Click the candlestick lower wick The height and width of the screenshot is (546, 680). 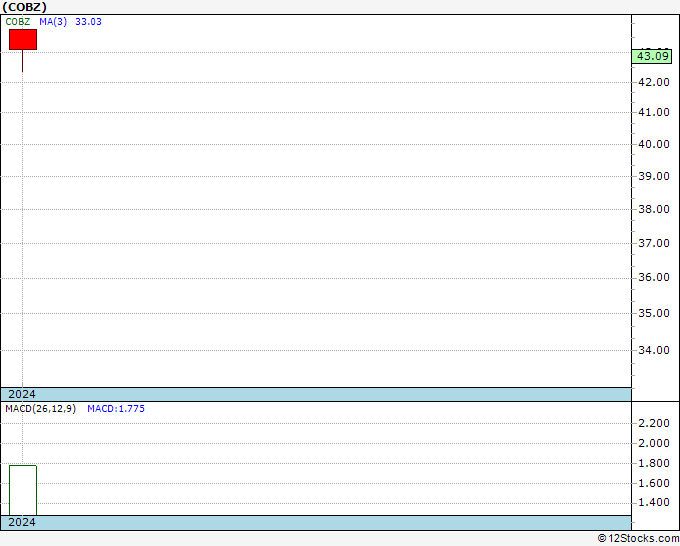[x=23, y=61]
